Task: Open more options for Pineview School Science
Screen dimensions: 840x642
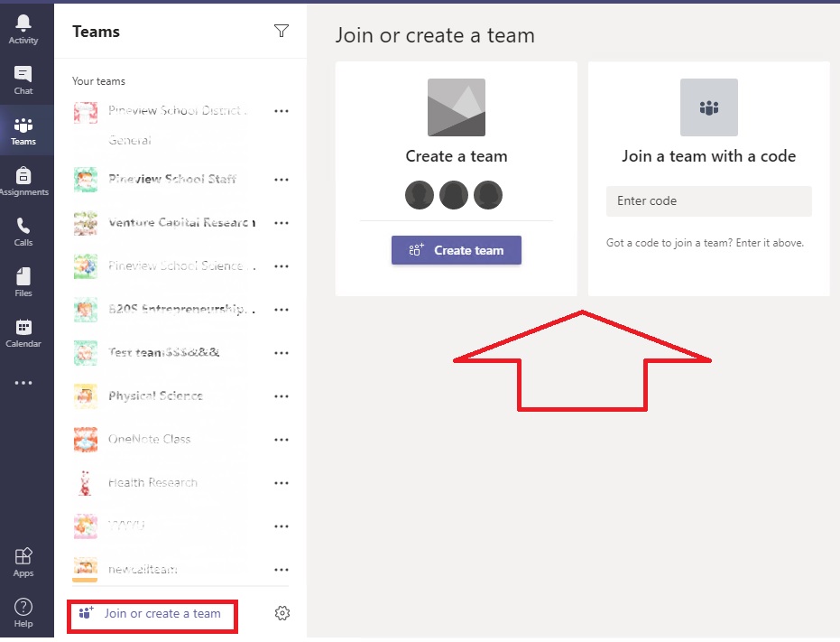Action: pyautogui.click(x=282, y=266)
